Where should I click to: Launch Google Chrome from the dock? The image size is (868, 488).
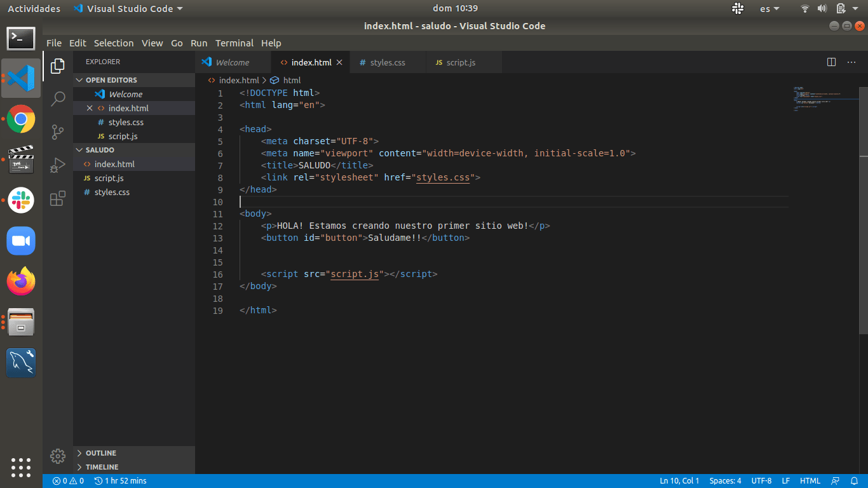pyautogui.click(x=21, y=119)
